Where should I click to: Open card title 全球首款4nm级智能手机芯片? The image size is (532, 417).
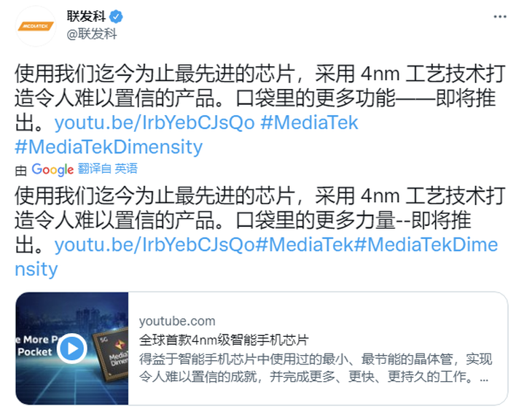(x=224, y=340)
